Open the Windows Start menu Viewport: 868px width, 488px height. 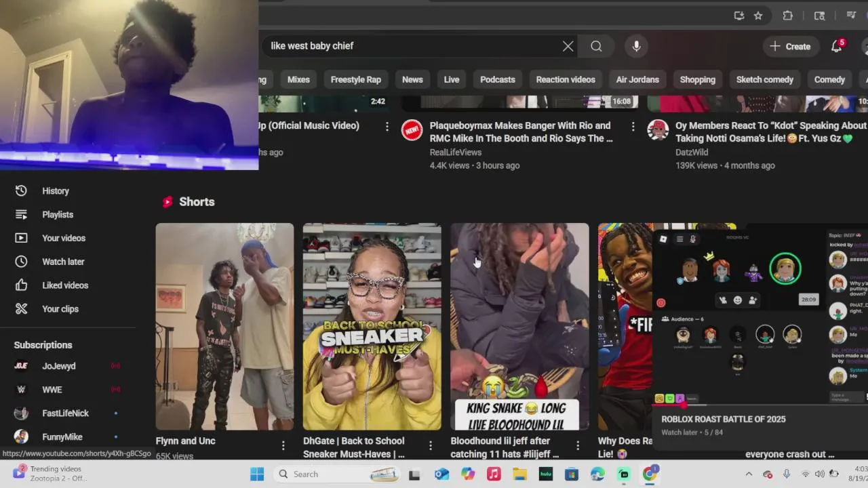[x=257, y=474]
